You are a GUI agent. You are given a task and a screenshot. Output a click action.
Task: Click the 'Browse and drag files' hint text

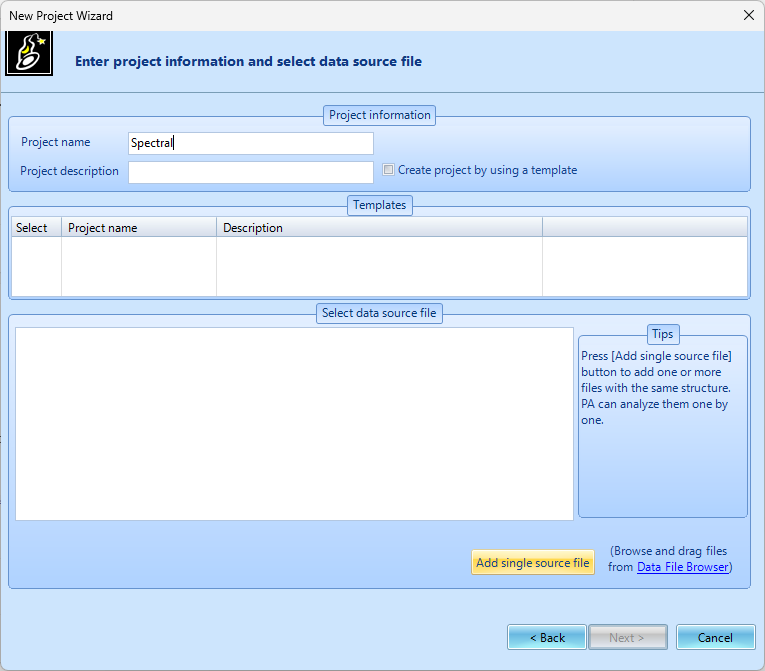(669, 559)
